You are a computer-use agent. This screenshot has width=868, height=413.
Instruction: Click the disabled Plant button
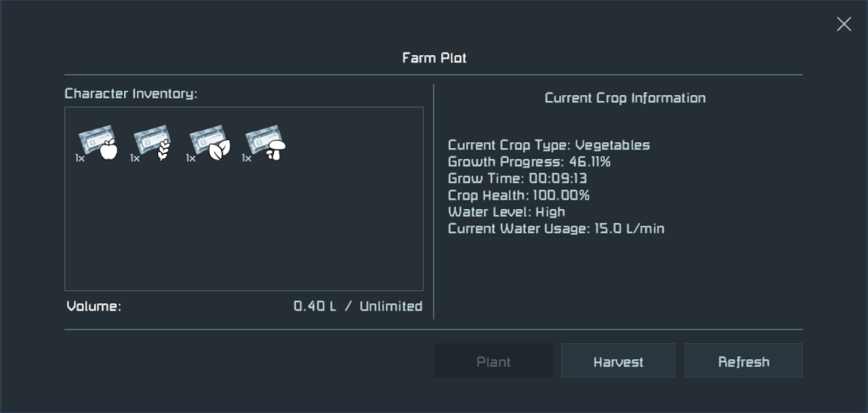pos(493,361)
